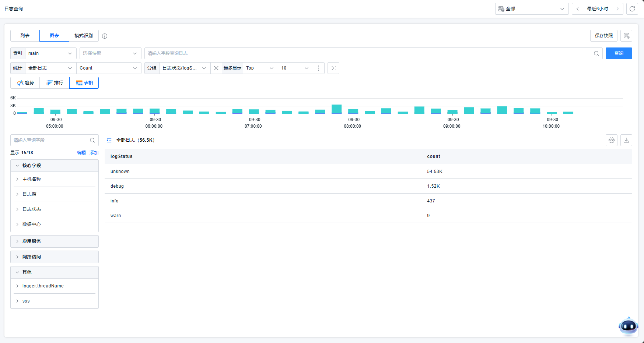Image resolution: width=644 pixels, height=343 pixels.
Task: Click the info icon next to 模式识别
Action: 105,36
